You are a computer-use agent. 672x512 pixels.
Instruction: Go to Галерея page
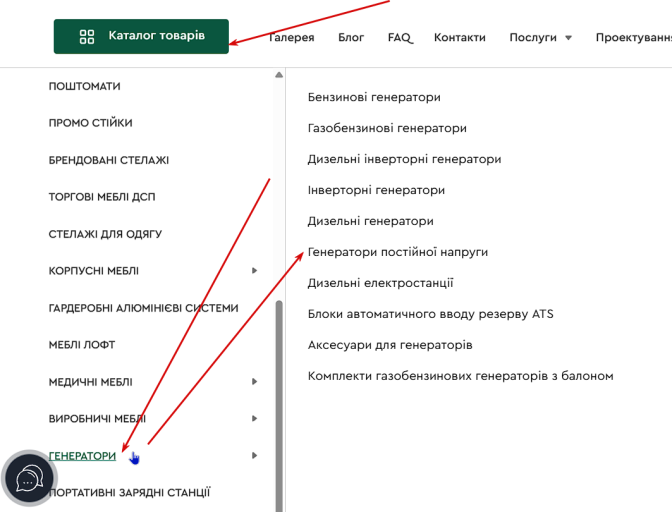tap(291, 38)
